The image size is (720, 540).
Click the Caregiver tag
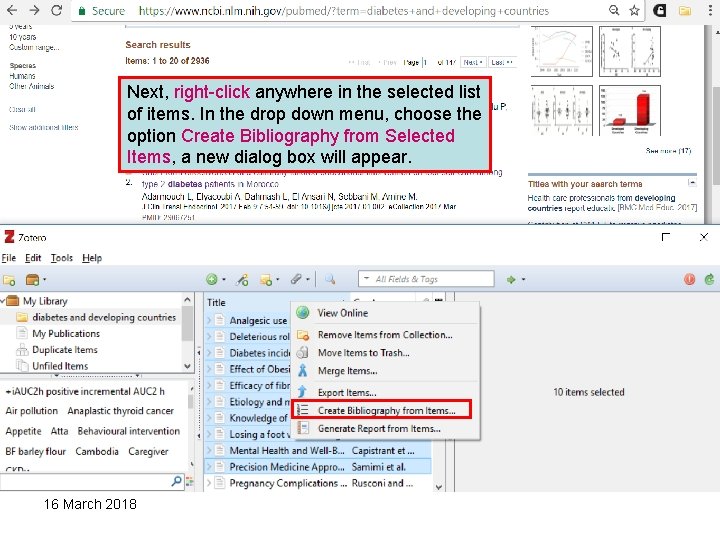click(148, 452)
